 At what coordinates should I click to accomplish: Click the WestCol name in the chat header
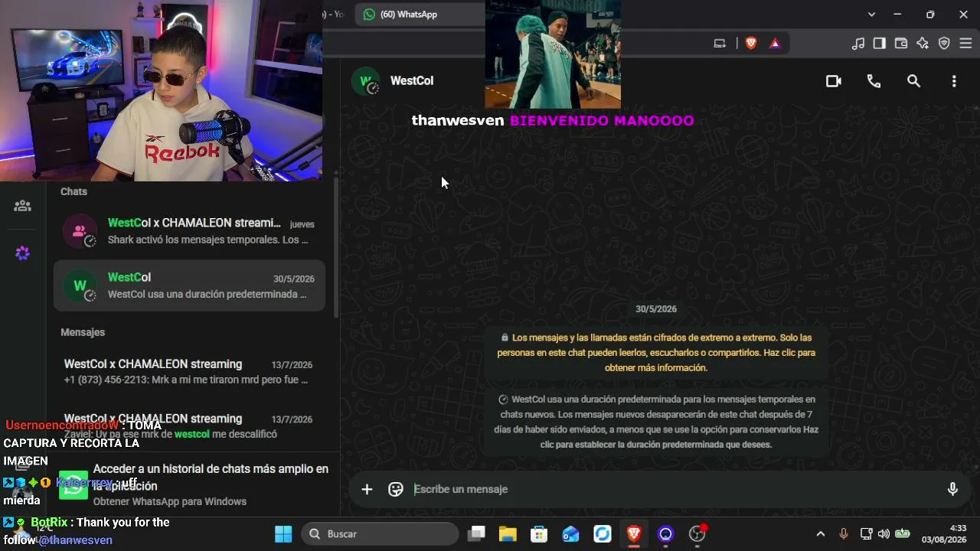pyautogui.click(x=412, y=81)
